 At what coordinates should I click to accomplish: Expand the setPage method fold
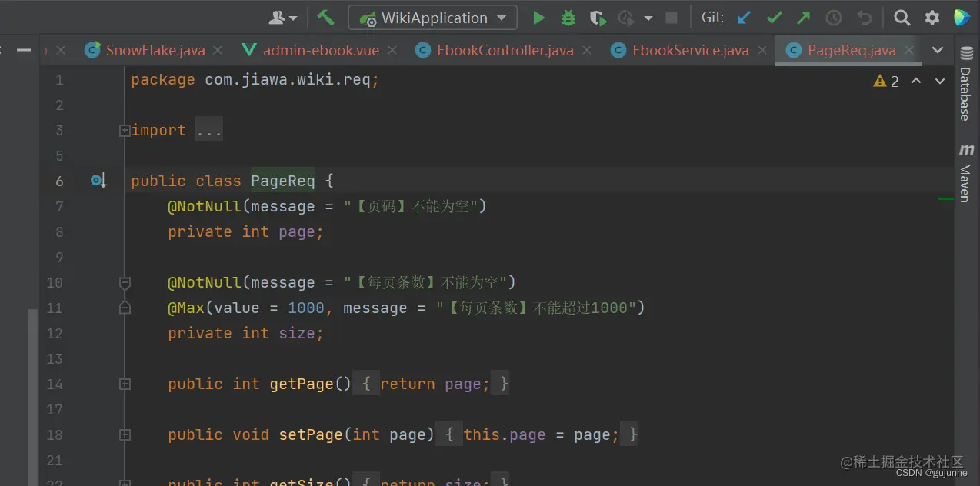[x=125, y=435]
